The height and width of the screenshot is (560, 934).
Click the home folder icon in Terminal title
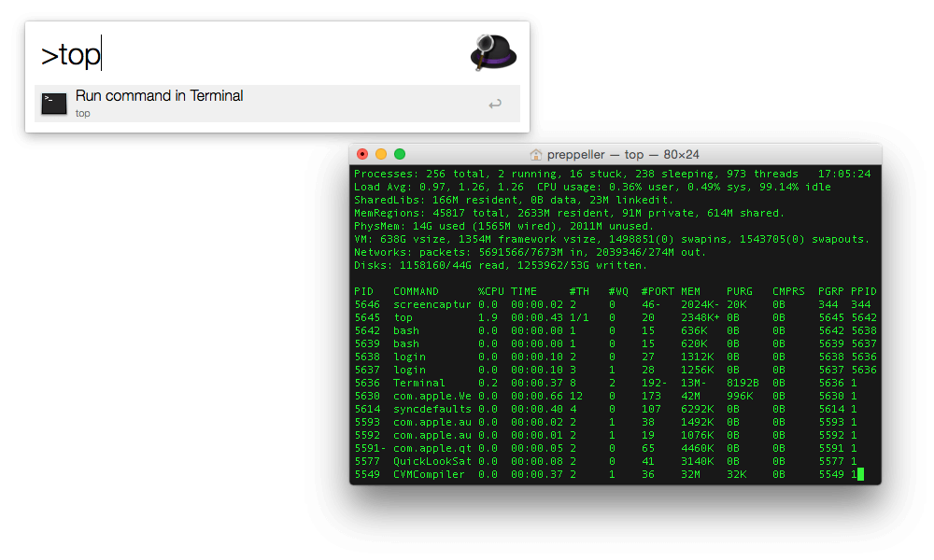point(536,155)
